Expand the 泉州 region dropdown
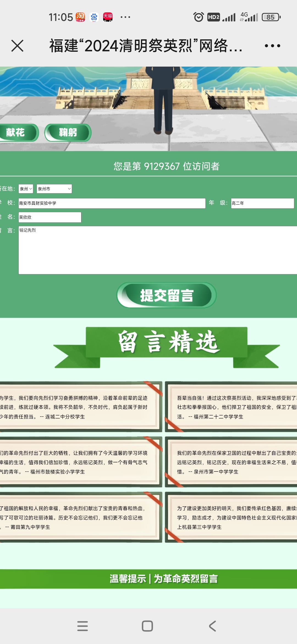The width and height of the screenshot is (297, 644). [26, 189]
